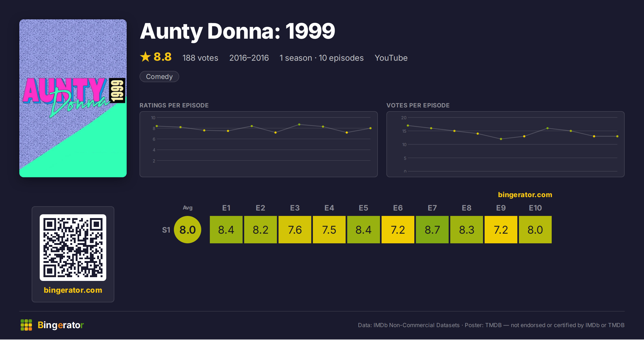Follow the bingerator.com link above the episode grid

[x=525, y=195]
